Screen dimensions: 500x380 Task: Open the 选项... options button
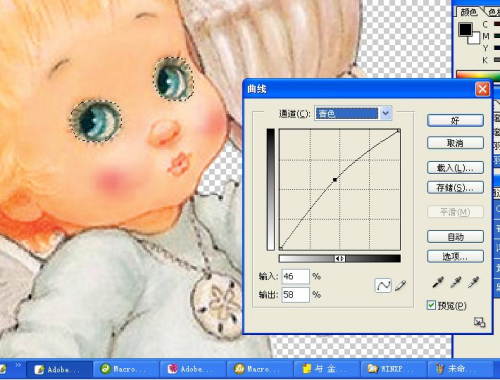[x=455, y=256]
